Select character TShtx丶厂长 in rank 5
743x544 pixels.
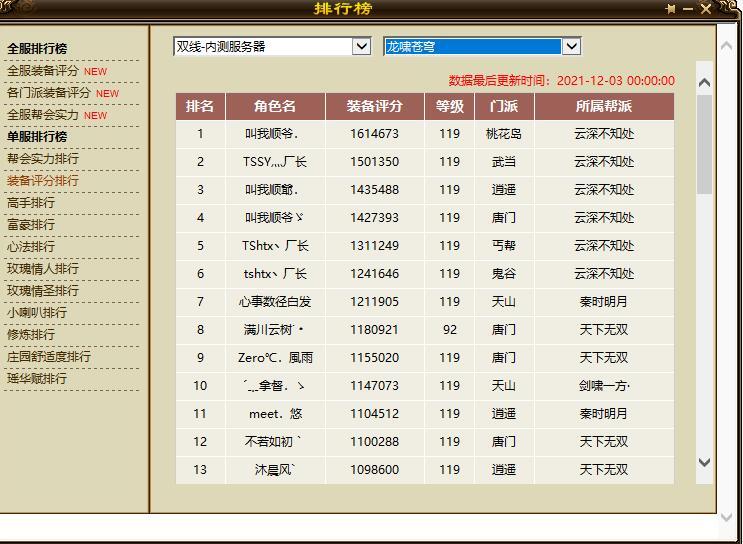click(x=275, y=246)
